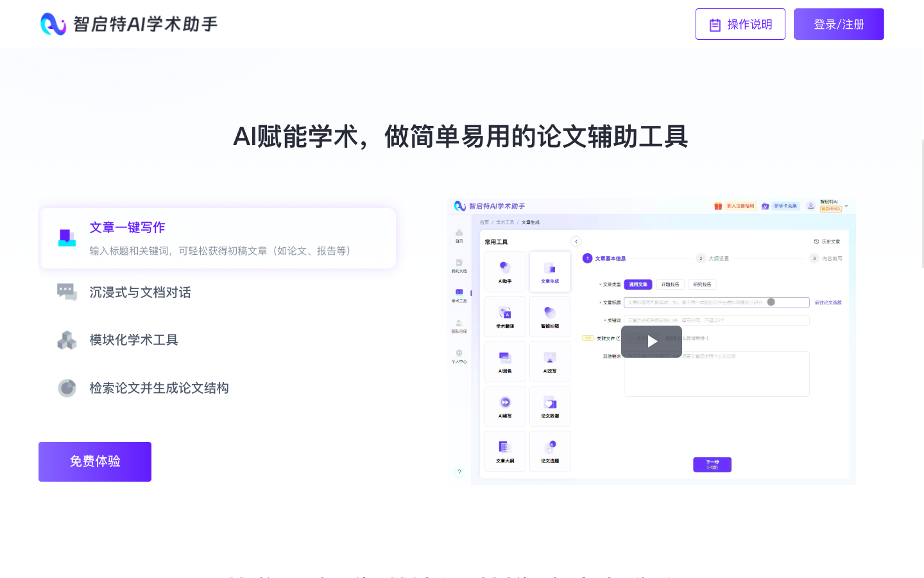Click the AI助手 tool card in preview
This screenshot has height=578, width=924.
click(505, 272)
